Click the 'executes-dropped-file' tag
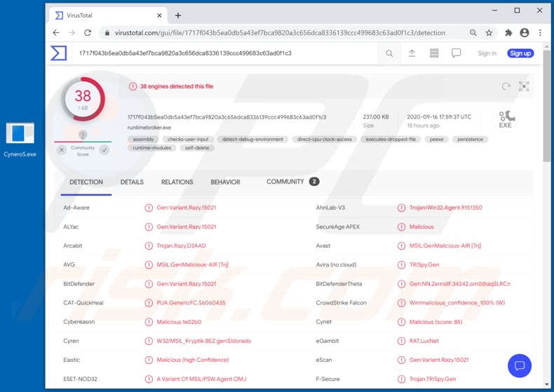This screenshot has width=554, height=392. 391,140
